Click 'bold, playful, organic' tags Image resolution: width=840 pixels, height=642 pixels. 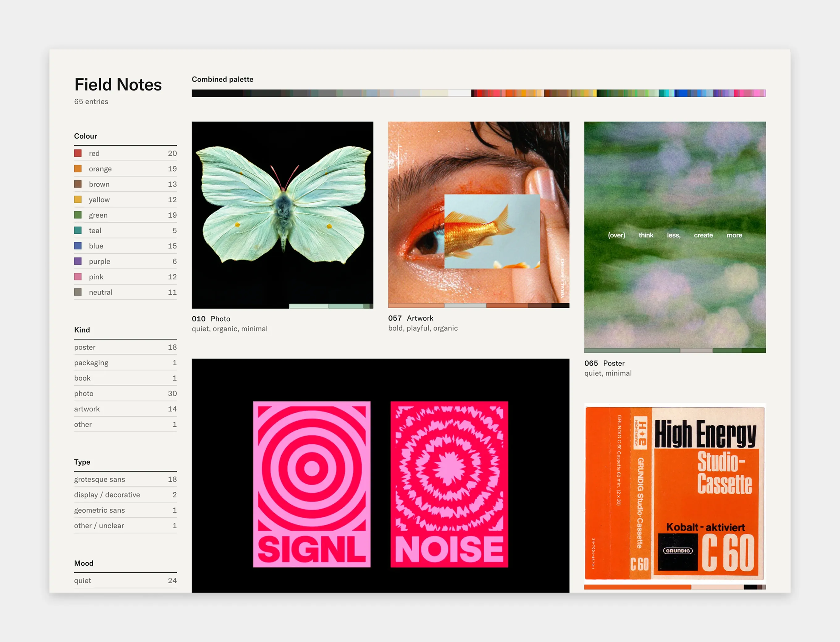pos(423,328)
